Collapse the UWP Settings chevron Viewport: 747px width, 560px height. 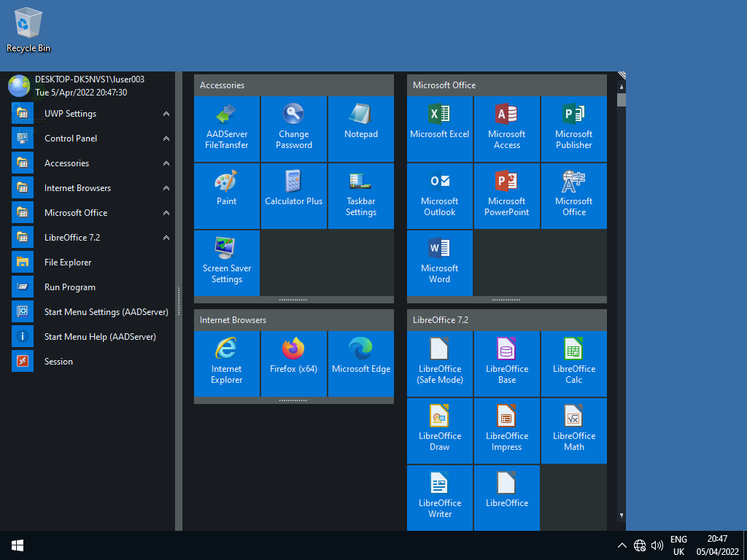tap(166, 114)
